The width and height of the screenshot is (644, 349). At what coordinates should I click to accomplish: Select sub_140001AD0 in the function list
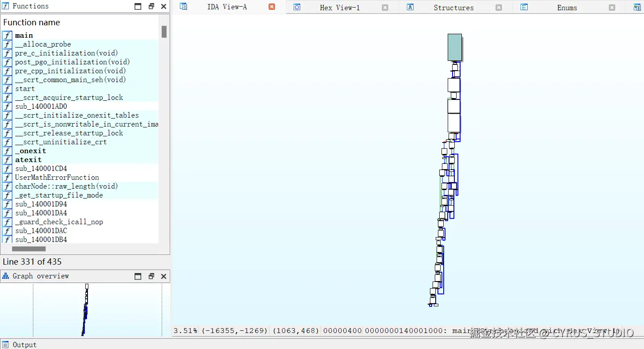80,107
